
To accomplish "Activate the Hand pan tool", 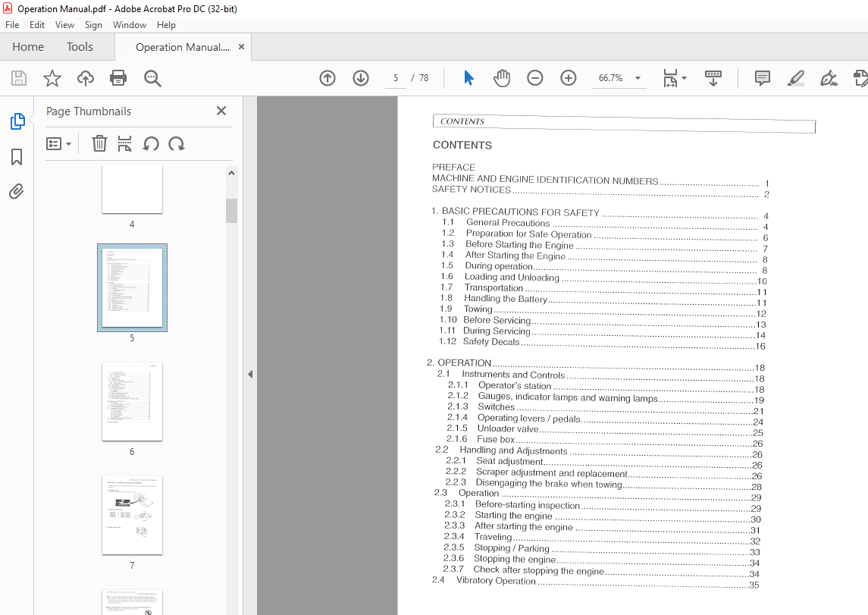I will (502, 78).
